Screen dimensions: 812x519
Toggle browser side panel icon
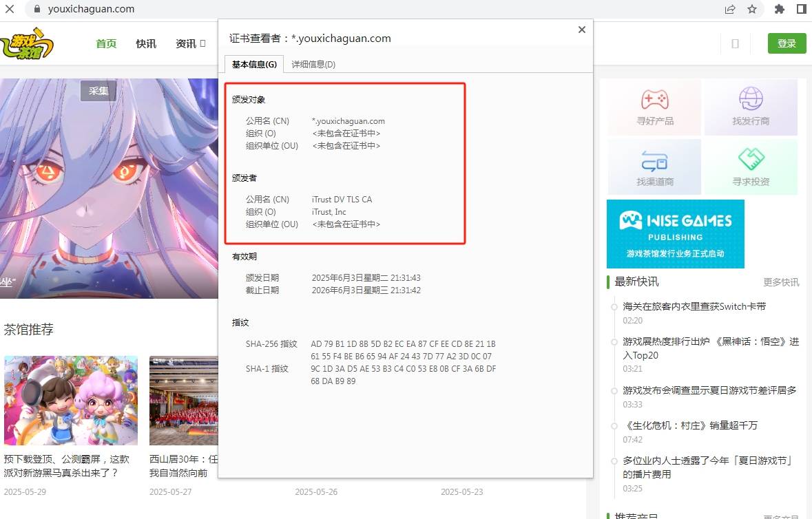[801, 9]
